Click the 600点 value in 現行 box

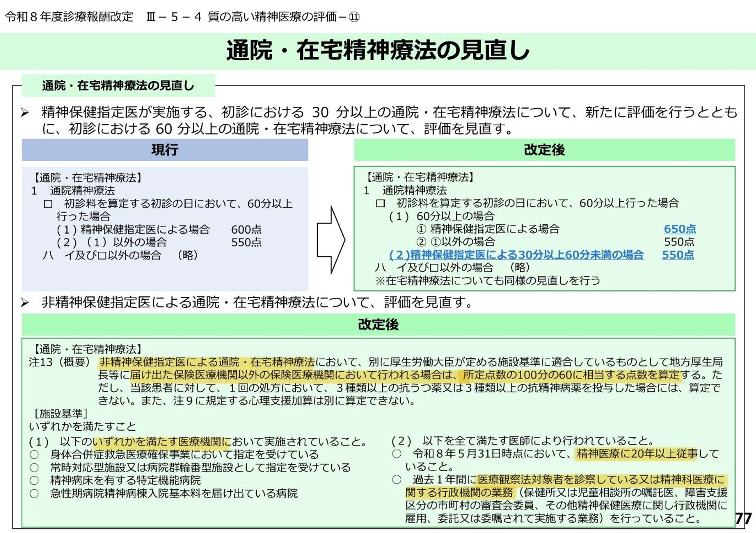coord(246,229)
